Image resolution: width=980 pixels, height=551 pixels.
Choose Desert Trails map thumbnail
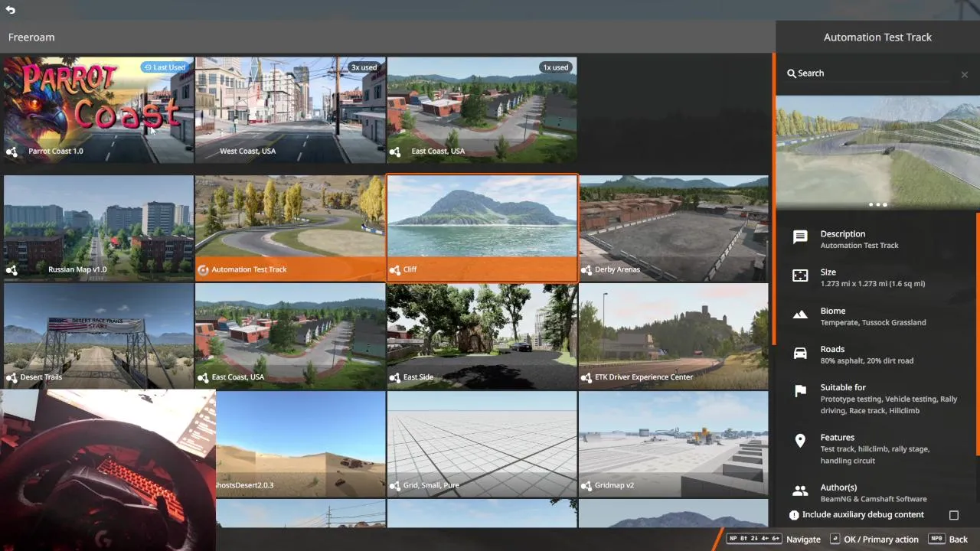coord(98,336)
